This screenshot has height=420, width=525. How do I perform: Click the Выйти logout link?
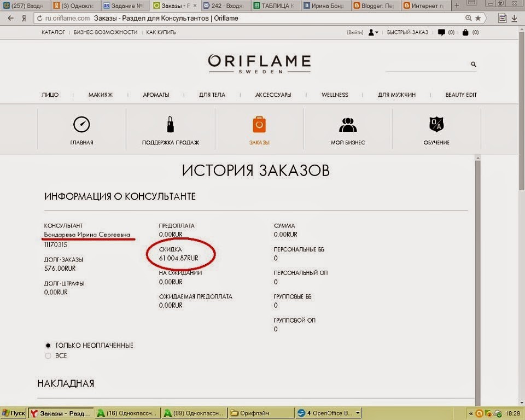(x=355, y=32)
